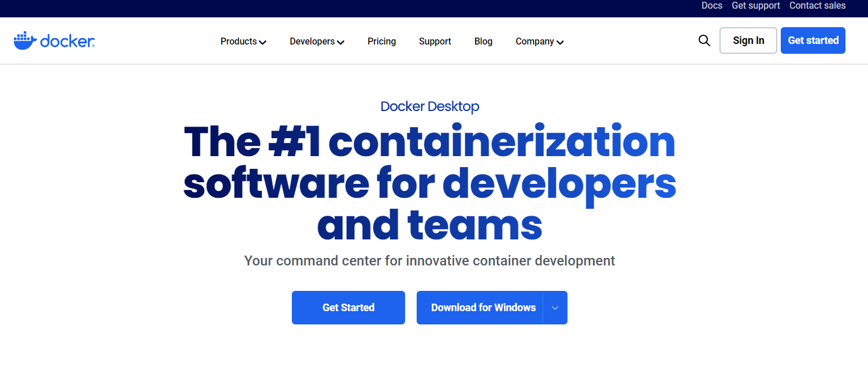Viewport: 868px width, 373px height.
Task: Open the Developers menu
Action: coord(317,42)
